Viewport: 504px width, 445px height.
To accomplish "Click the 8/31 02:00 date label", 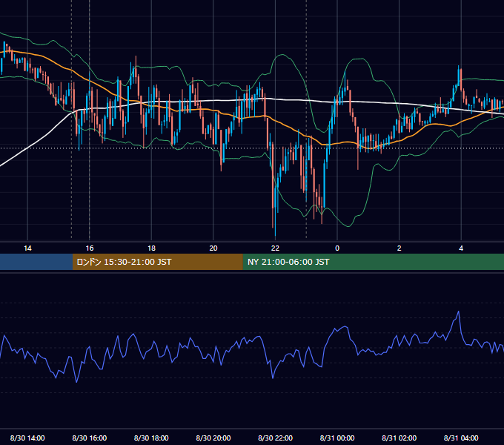I will (399, 438).
